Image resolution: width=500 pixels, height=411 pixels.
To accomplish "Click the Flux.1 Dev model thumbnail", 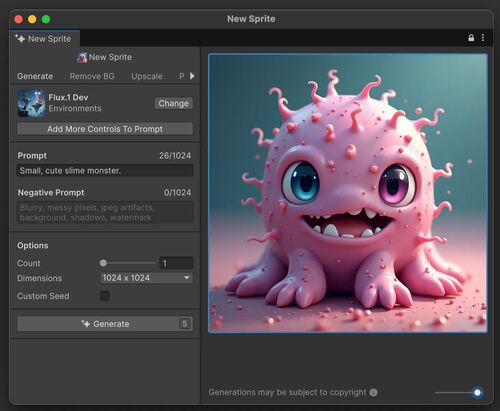I will click(31, 103).
